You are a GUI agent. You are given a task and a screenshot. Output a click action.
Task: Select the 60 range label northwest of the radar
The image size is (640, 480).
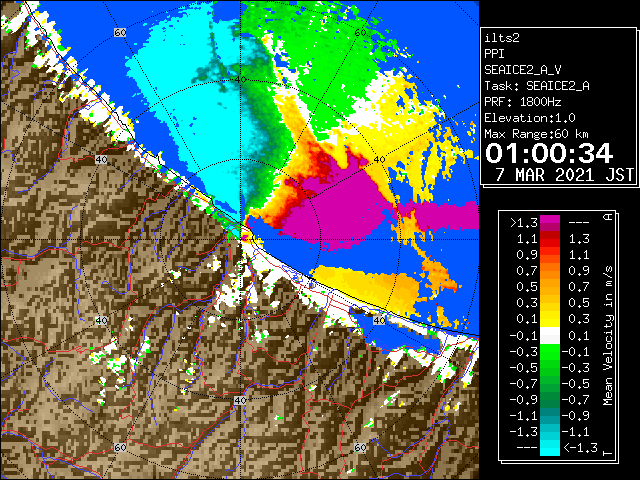click(120, 32)
